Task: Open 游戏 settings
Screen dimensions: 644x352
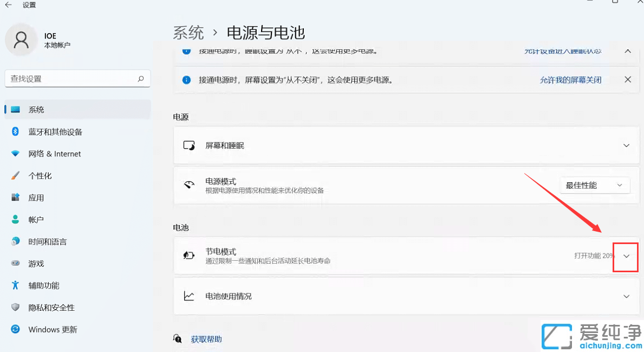Action: point(35,264)
